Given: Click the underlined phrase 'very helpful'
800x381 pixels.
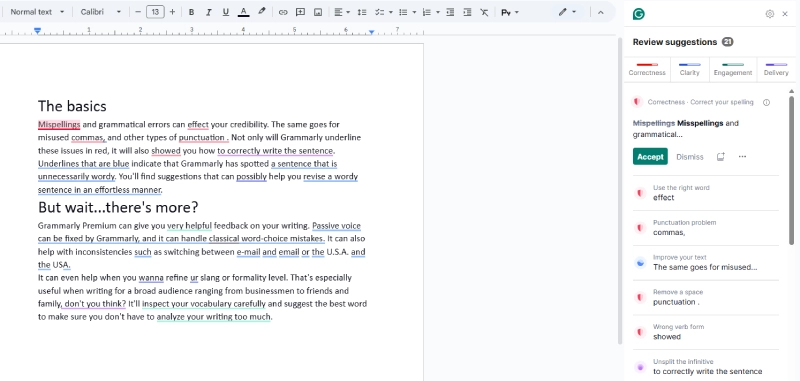Looking at the screenshot, I should point(189,225).
